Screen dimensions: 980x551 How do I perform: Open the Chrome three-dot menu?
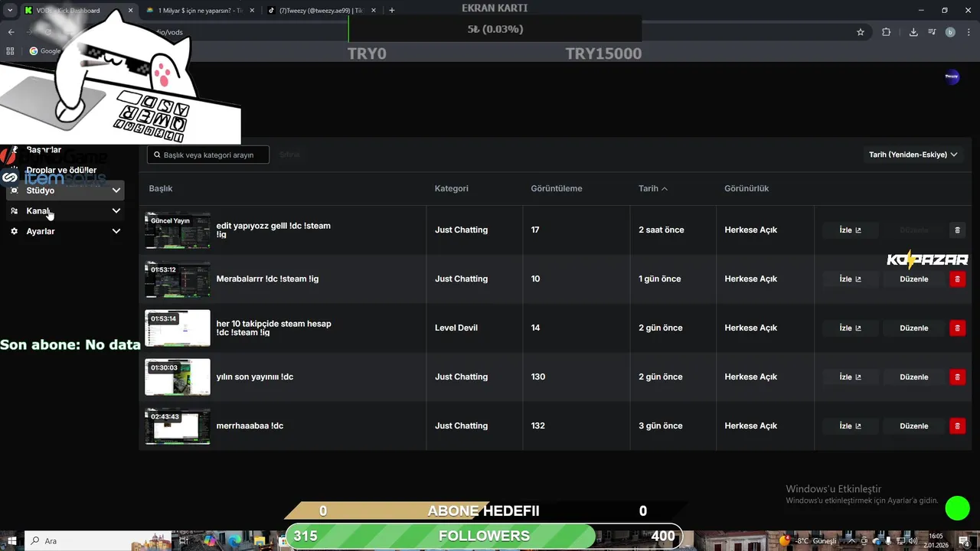968,32
